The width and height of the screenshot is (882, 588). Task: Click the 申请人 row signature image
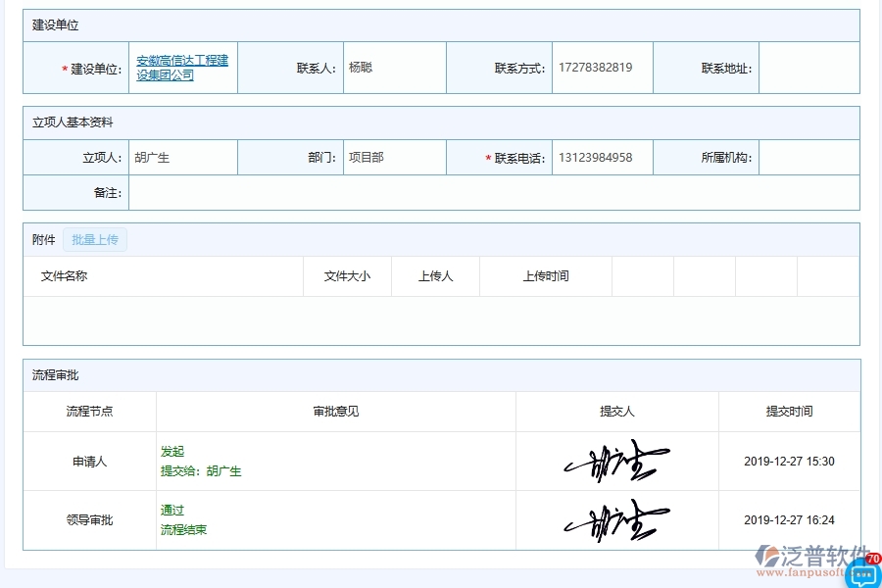pos(615,462)
